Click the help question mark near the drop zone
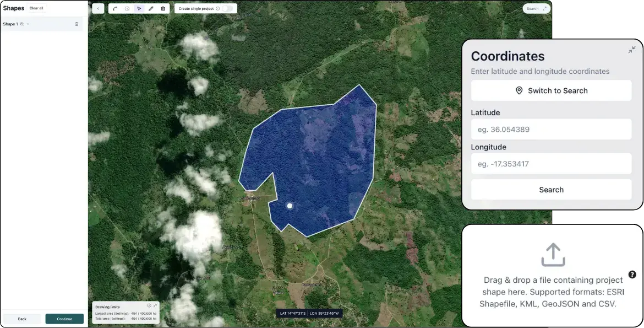The height and width of the screenshot is (328, 644). coord(632,274)
